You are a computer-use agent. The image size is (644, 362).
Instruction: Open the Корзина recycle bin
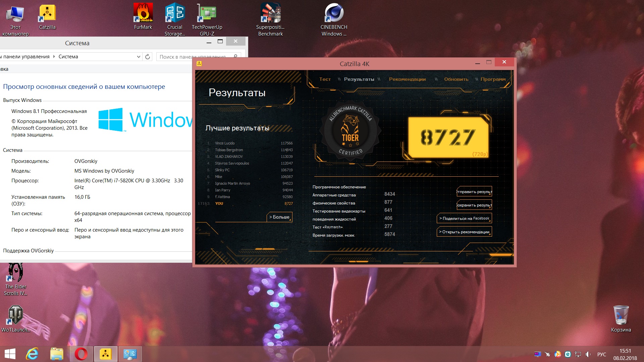[x=621, y=319]
